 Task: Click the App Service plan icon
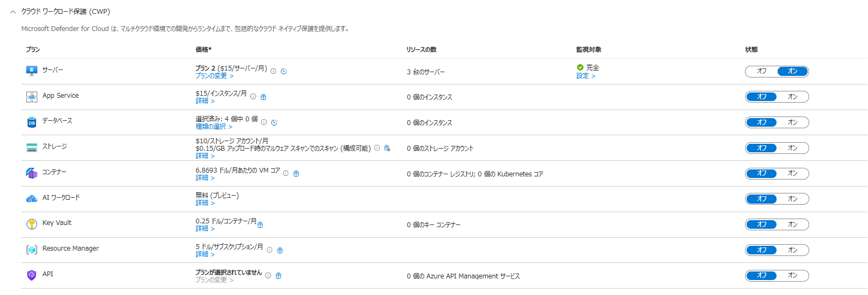[x=32, y=97]
